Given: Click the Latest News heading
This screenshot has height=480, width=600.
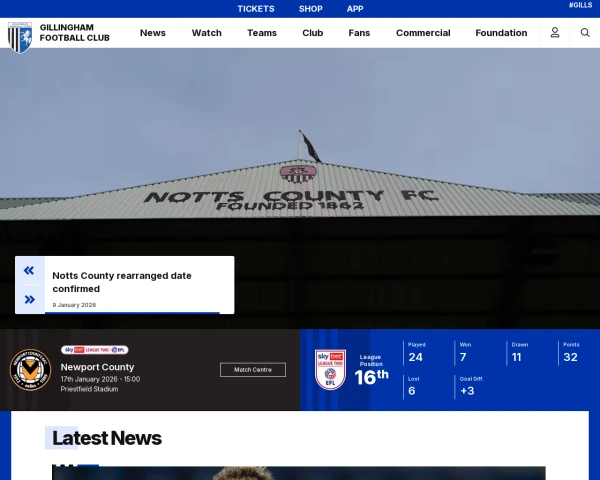Looking at the screenshot, I should click(x=107, y=438).
